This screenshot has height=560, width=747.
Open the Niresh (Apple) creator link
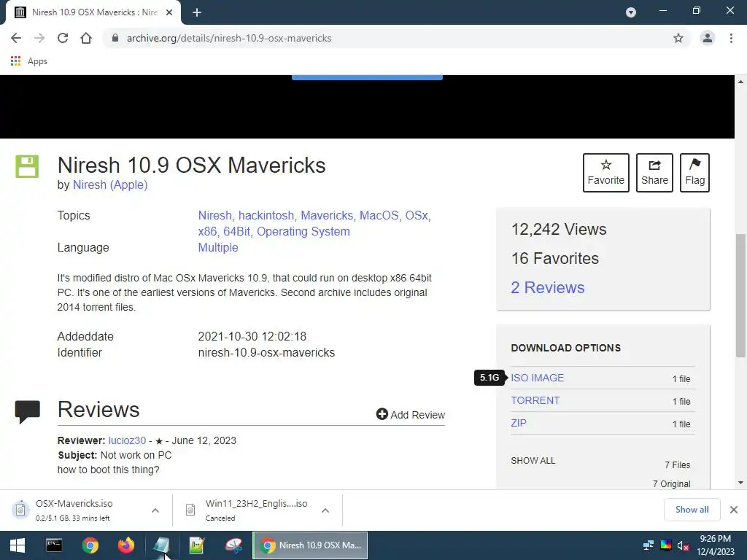coord(110,184)
